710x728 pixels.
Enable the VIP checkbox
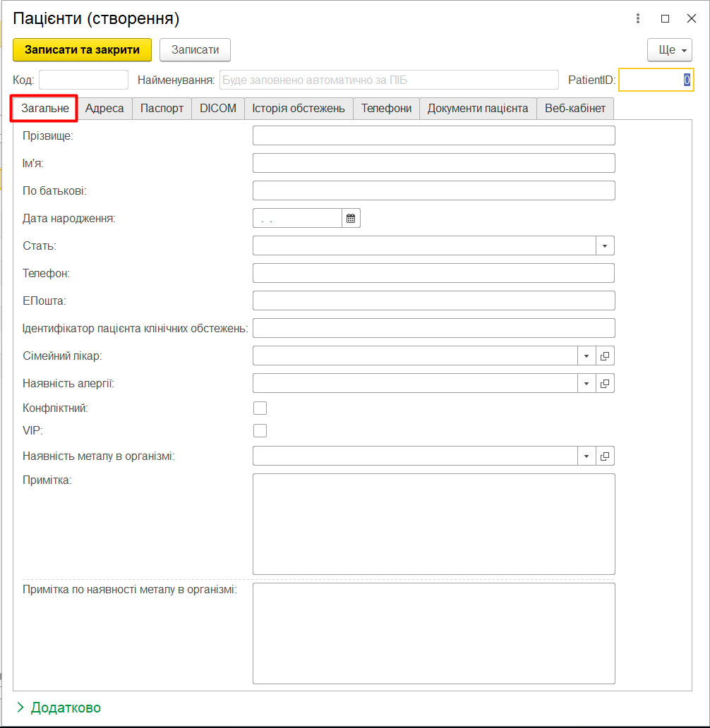click(x=260, y=430)
